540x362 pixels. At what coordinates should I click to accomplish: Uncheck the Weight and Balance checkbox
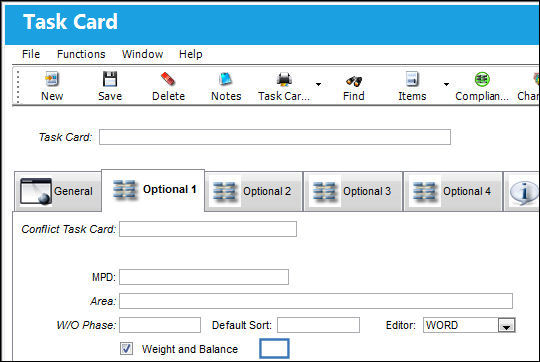126,349
